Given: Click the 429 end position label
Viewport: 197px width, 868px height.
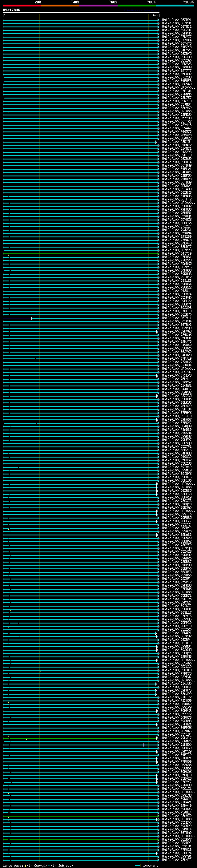Looking at the screenshot, I should tap(155, 15).
